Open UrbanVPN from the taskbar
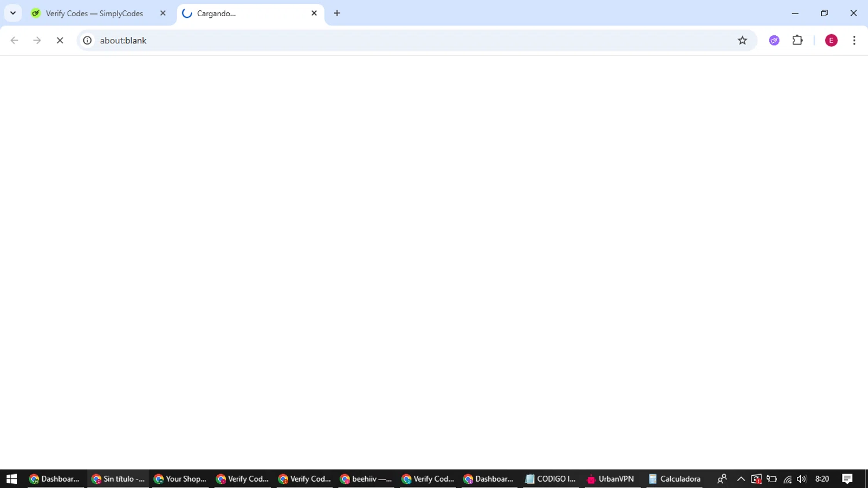The height and width of the screenshot is (488, 868). pyautogui.click(x=611, y=479)
